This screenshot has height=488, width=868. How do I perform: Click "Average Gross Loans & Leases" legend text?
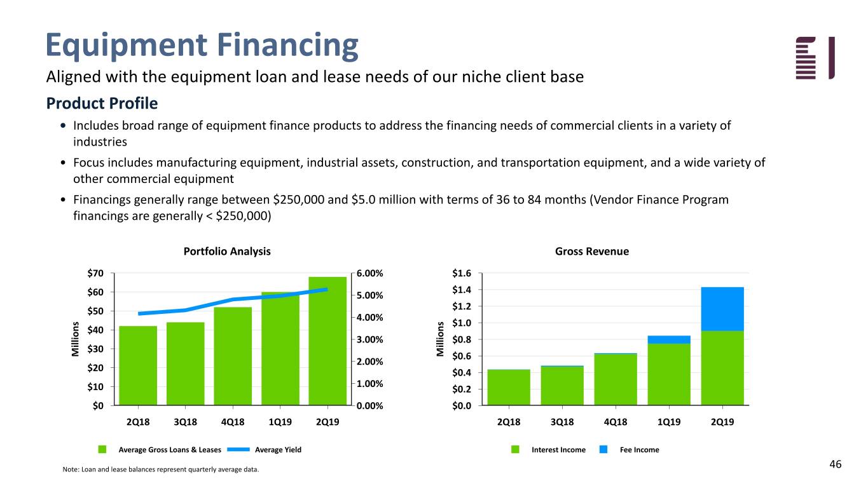tap(170, 450)
